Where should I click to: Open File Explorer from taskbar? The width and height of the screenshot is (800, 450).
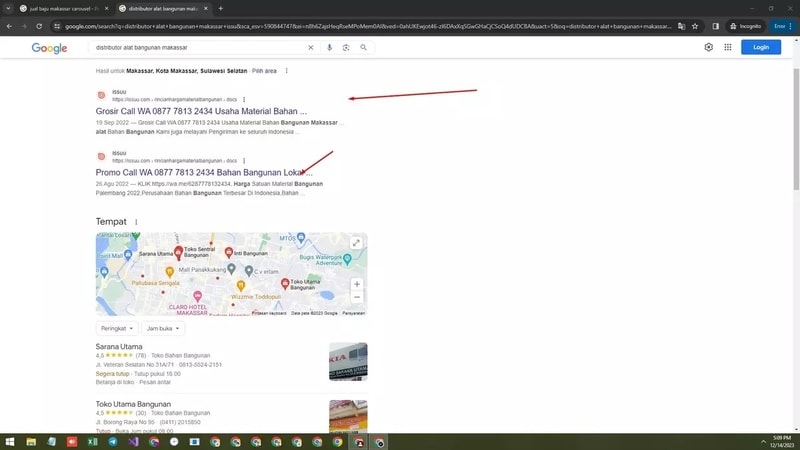(31, 442)
